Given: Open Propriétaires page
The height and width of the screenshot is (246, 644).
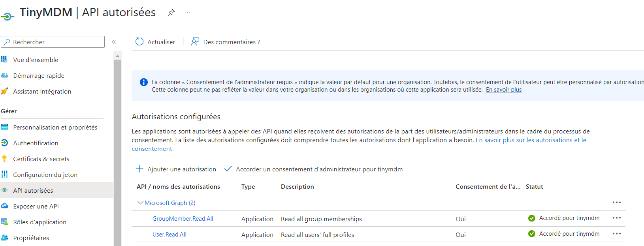Looking at the screenshot, I should pos(31,238).
